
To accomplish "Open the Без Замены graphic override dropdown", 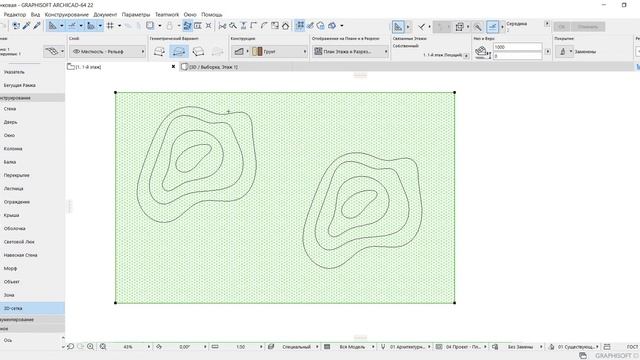I will coord(522,347).
